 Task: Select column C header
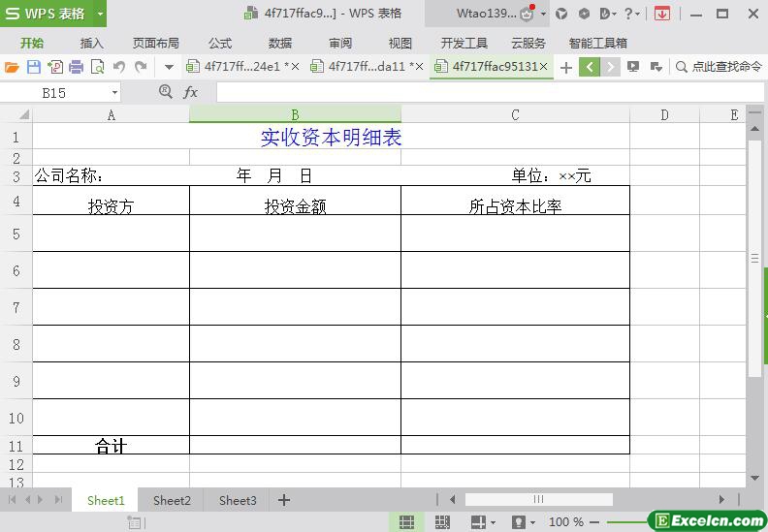coord(515,114)
